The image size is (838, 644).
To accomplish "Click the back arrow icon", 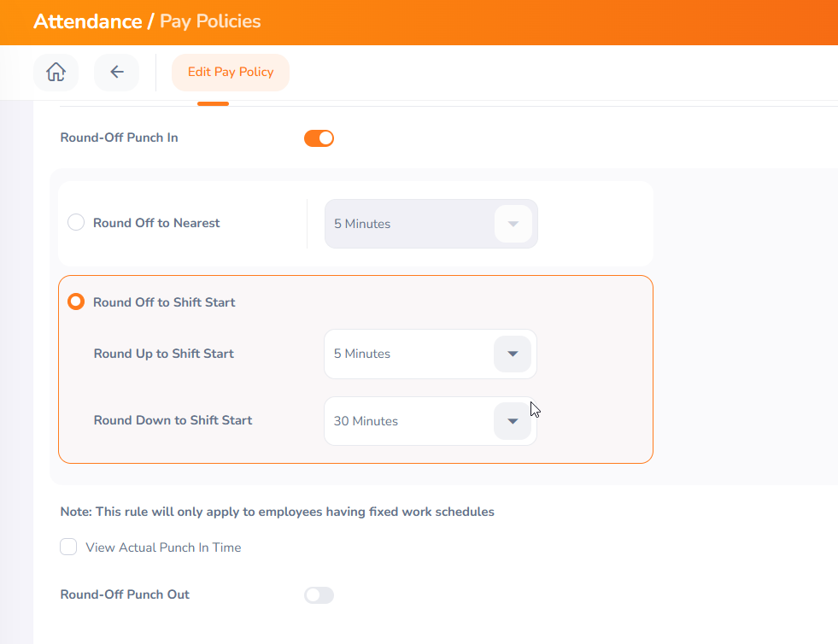I will 116,73.
